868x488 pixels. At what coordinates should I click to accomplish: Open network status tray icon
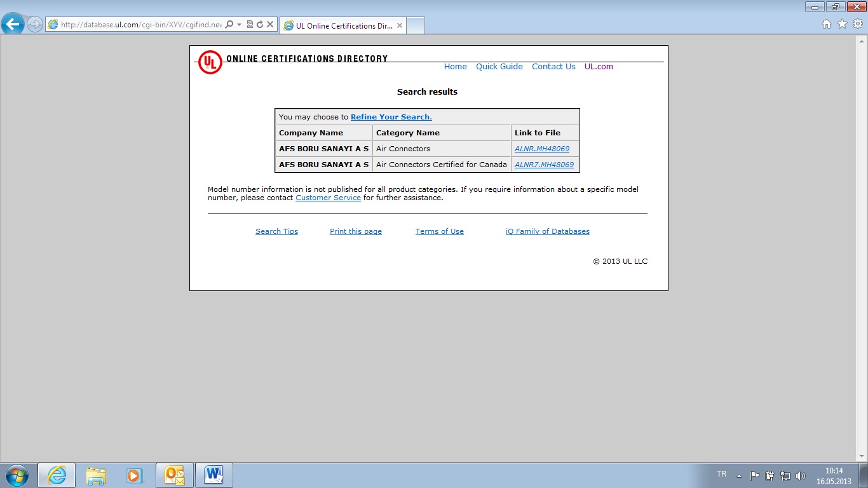(785, 475)
